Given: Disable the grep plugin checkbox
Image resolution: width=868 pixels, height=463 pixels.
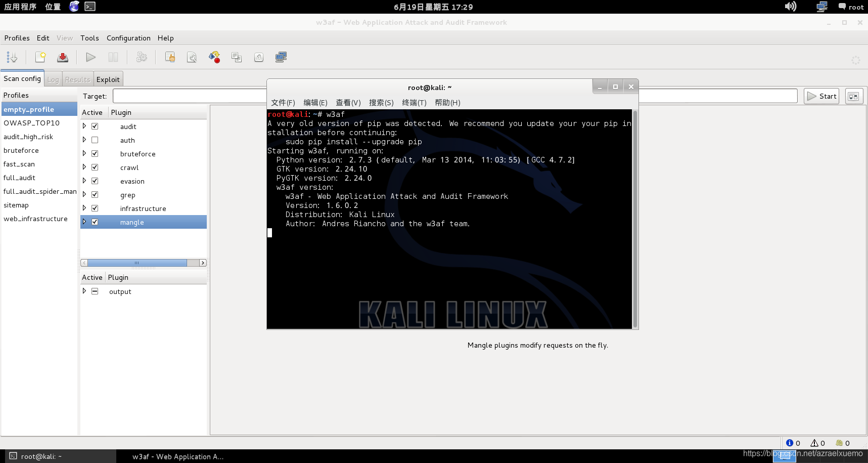Looking at the screenshot, I should point(94,194).
